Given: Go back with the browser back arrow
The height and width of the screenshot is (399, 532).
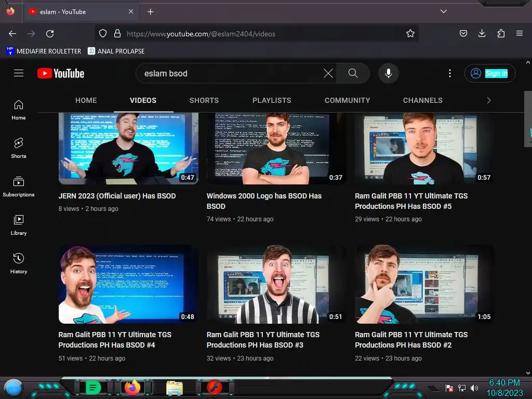Looking at the screenshot, I should 12,34.
